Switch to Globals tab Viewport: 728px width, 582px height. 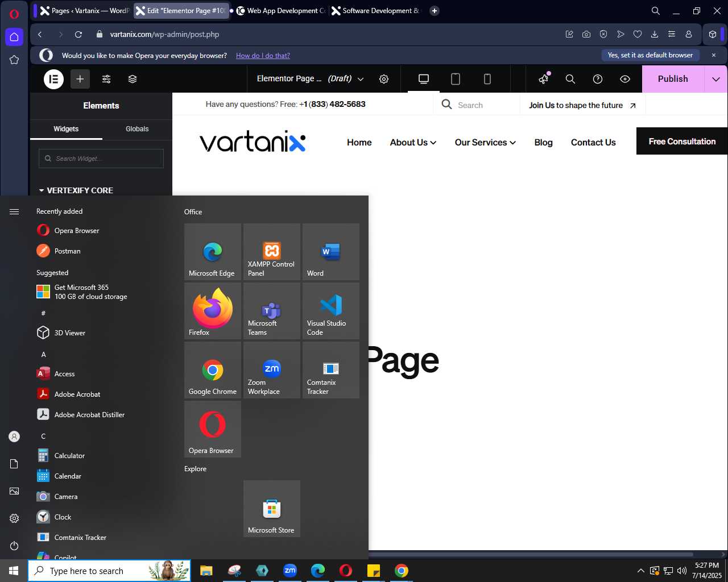[x=137, y=129]
